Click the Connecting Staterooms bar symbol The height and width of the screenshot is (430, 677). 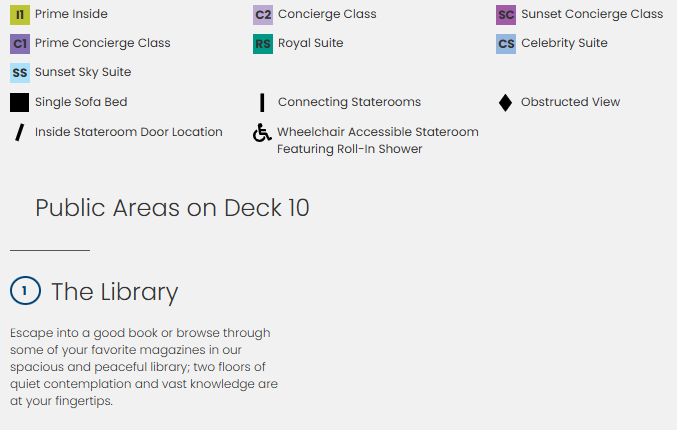click(x=262, y=102)
